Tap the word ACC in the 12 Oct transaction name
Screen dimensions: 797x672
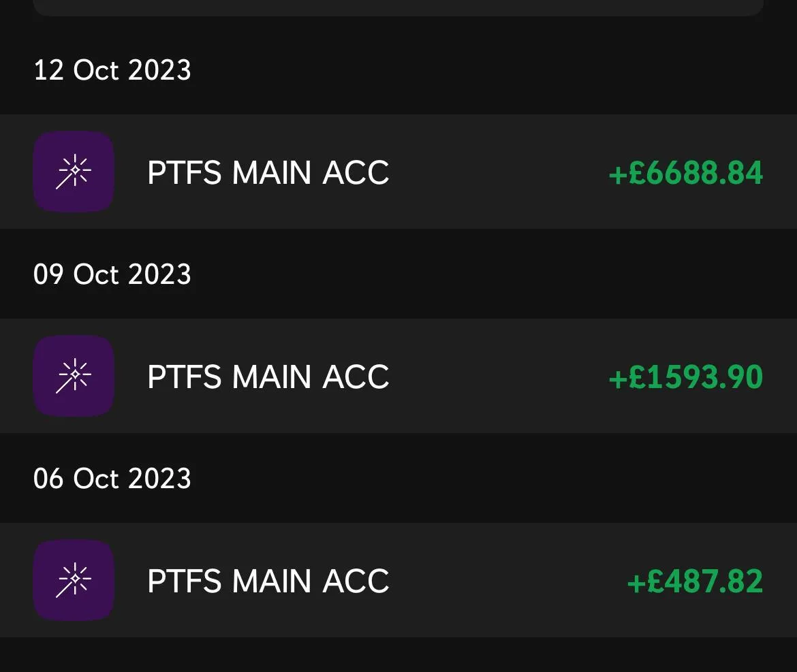[x=356, y=173]
